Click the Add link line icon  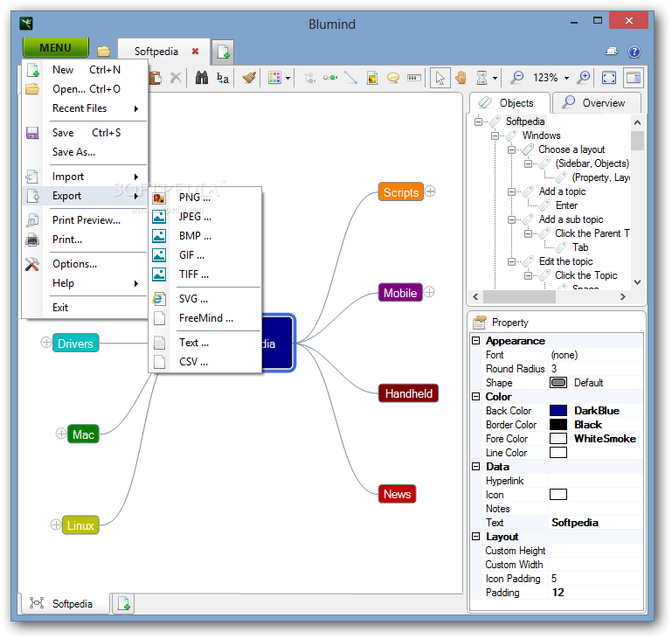tap(351, 78)
